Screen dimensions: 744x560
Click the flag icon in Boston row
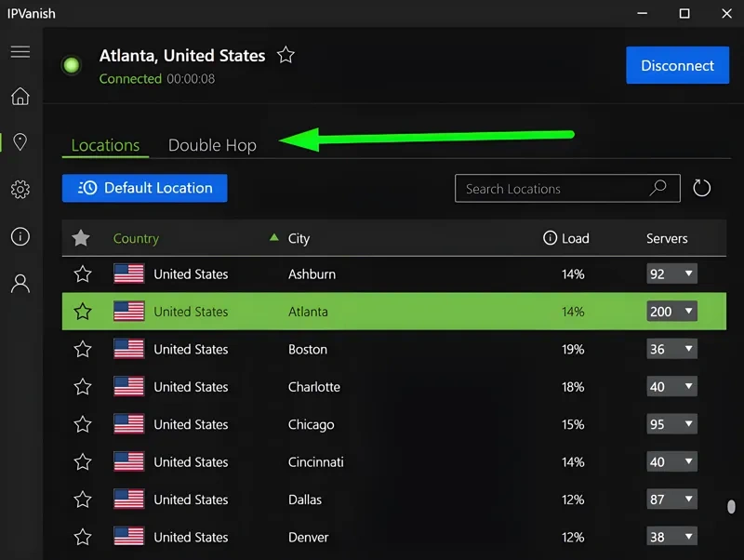click(x=129, y=349)
